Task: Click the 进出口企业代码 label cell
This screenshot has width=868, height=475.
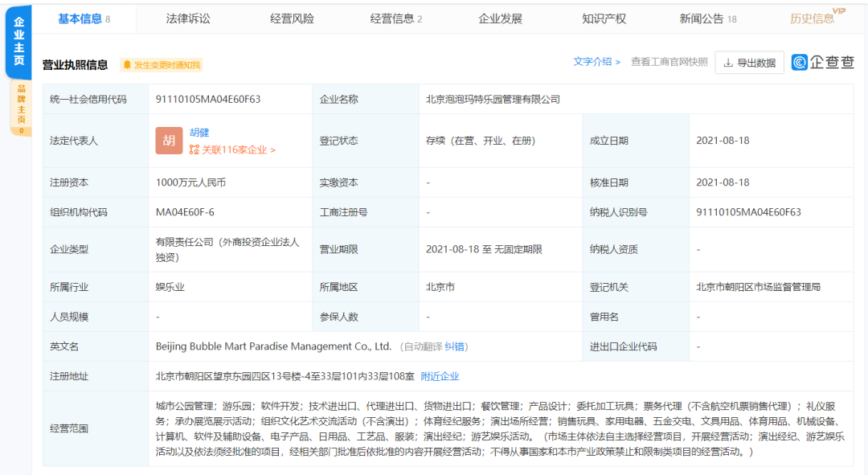Action: [636, 346]
